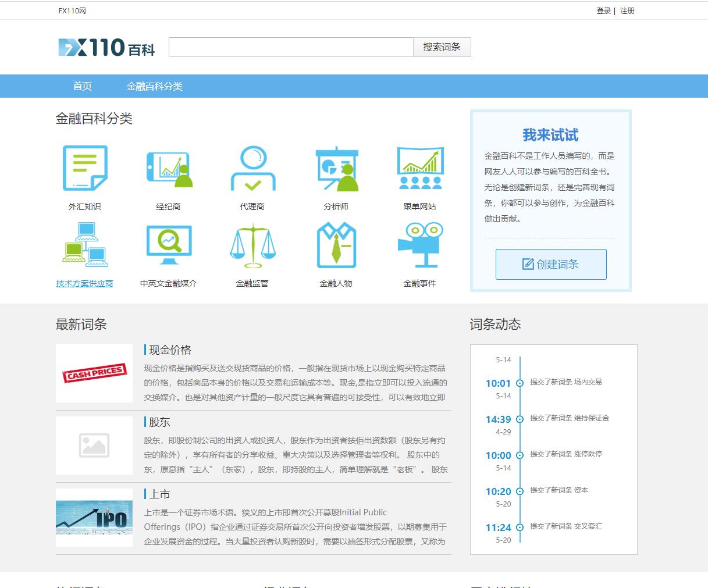This screenshot has height=588, width=708.
Task: Click the 登录 login link
Action: (x=603, y=10)
